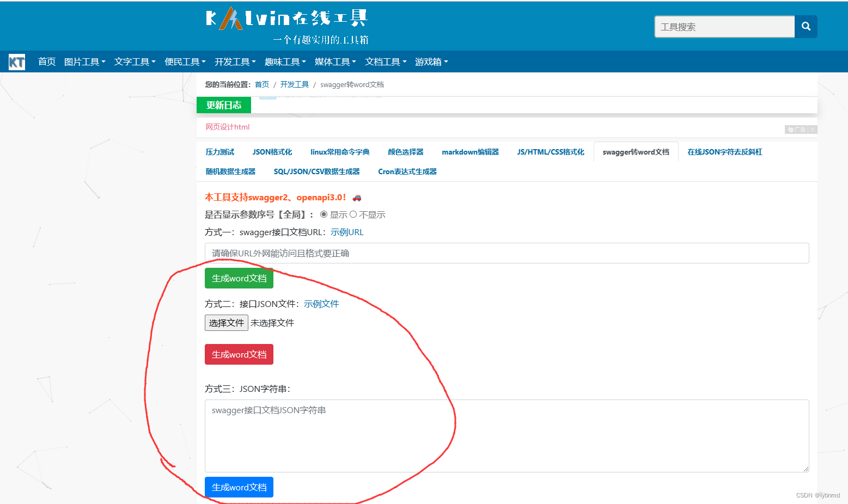
Task: Focus the swagger URL input field
Action: pyautogui.click(x=507, y=253)
